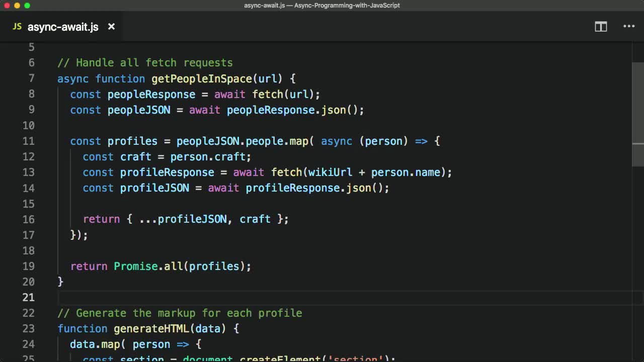Select the await keyword on line 8

pos(229,94)
